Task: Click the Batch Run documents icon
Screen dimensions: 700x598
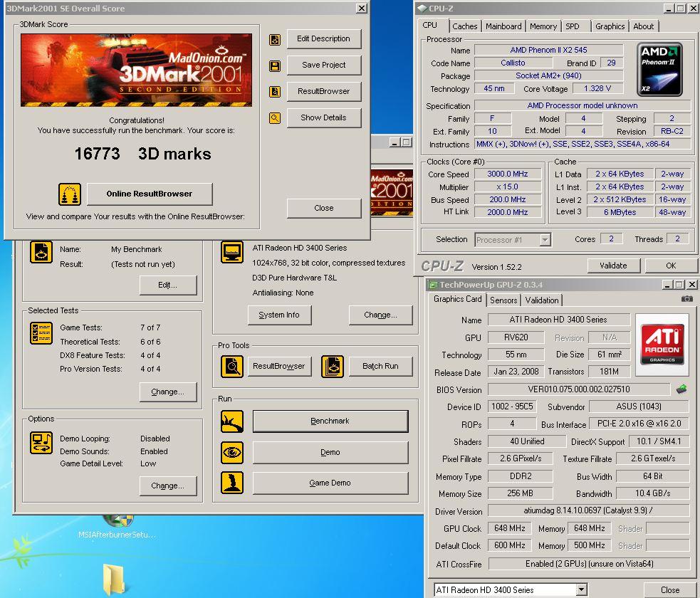Action: click(333, 367)
